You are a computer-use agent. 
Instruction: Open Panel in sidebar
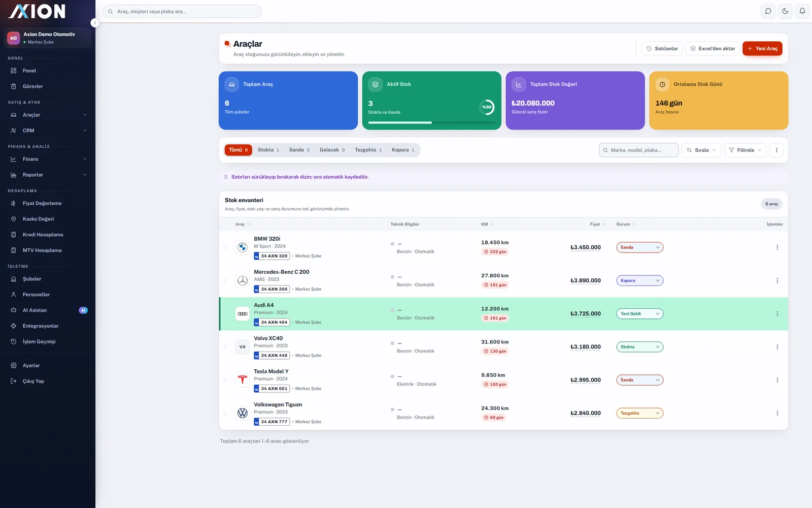pyautogui.click(x=48, y=71)
